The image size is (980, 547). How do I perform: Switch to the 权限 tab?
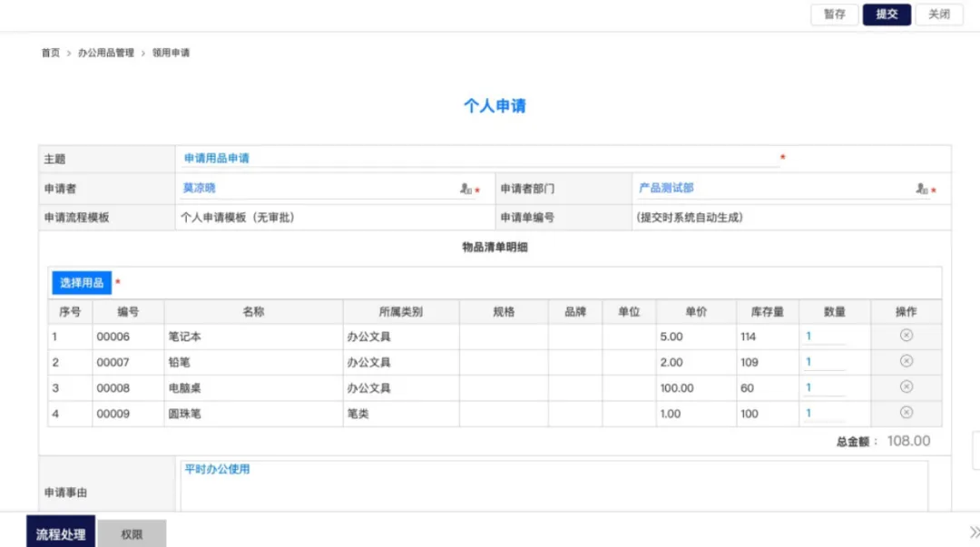click(132, 534)
